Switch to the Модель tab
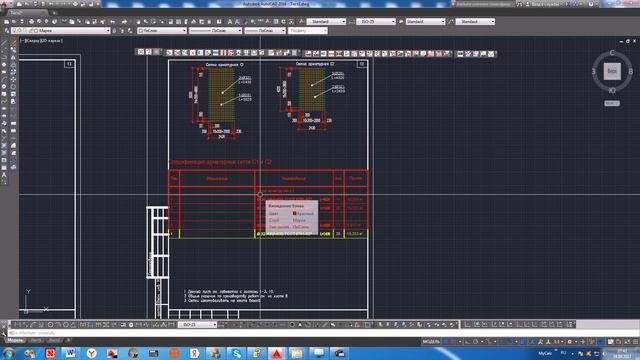The height and width of the screenshot is (360, 640). (x=16, y=340)
